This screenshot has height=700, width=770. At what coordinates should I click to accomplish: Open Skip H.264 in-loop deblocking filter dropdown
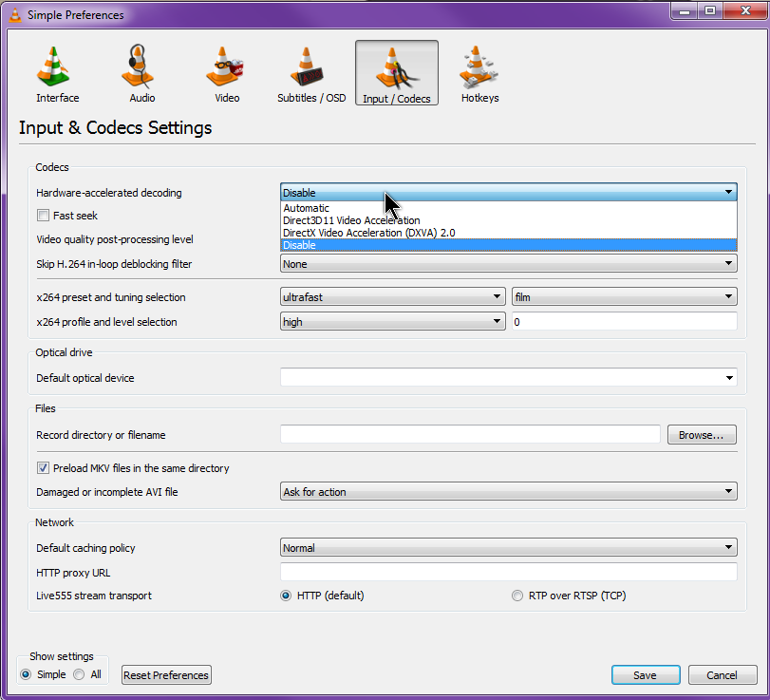point(508,263)
